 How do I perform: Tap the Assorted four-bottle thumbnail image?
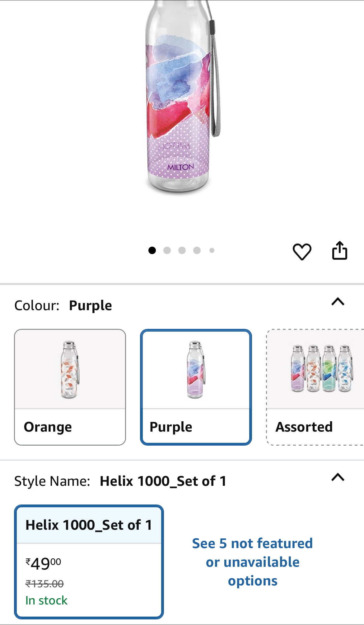click(x=321, y=369)
